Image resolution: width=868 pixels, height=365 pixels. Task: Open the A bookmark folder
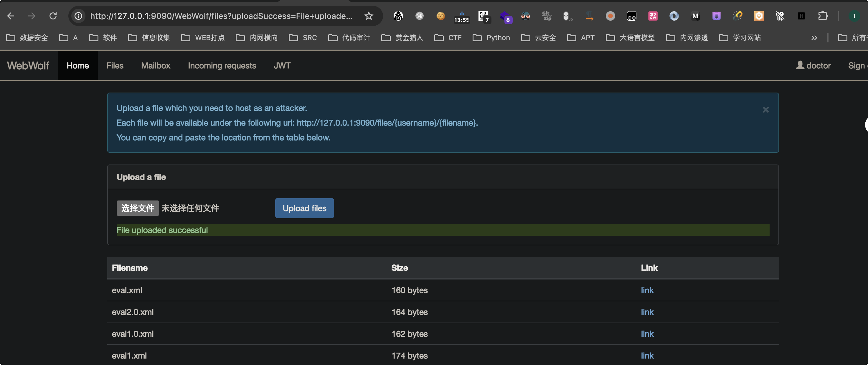(68, 38)
